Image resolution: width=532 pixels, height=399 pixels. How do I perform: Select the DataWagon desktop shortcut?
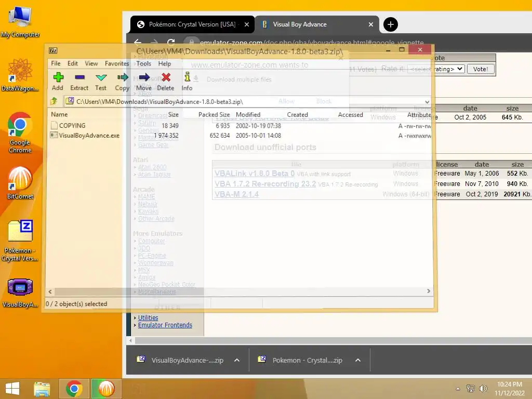pyautogui.click(x=20, y=75)
